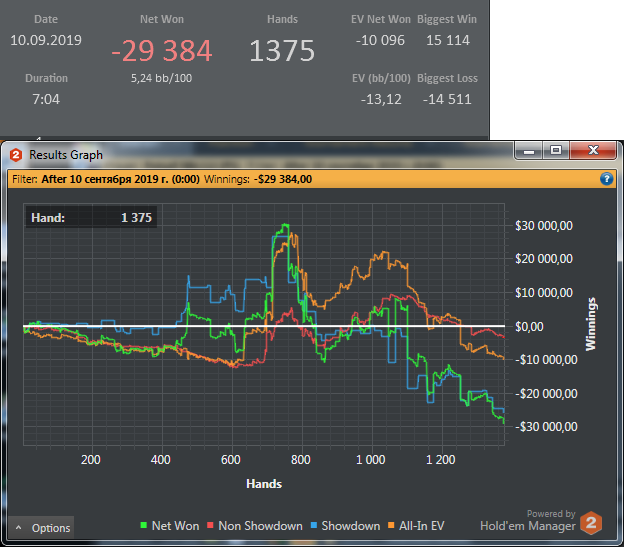Image resolution: width=624 pixels, height=551 pixels.
Task: Click the $10 000,00 y-axis label
Action: pos(544,292)
